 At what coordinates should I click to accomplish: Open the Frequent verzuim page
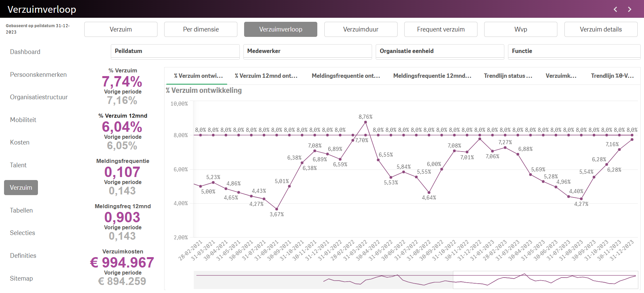click(441, 30)
